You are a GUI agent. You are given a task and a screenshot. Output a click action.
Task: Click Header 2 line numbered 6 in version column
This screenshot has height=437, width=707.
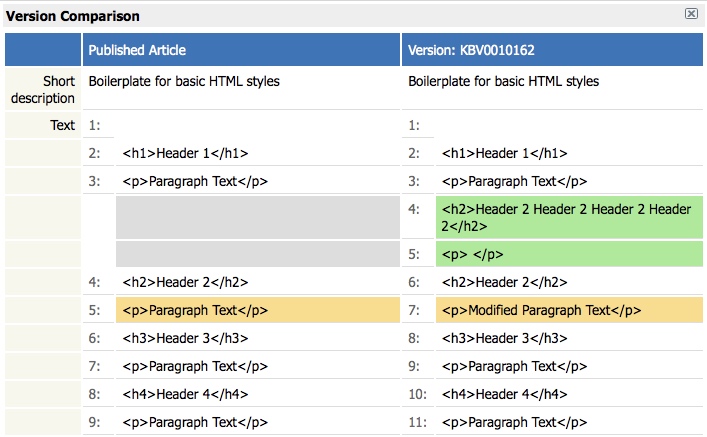click(x=505, y=282)
